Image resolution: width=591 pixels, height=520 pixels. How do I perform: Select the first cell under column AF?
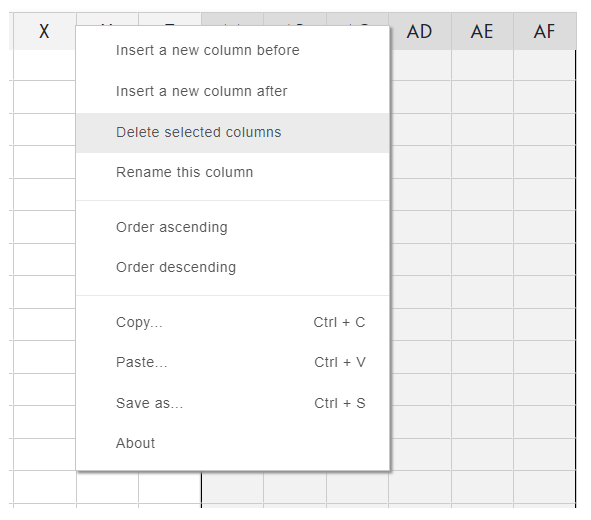[545, 65]
